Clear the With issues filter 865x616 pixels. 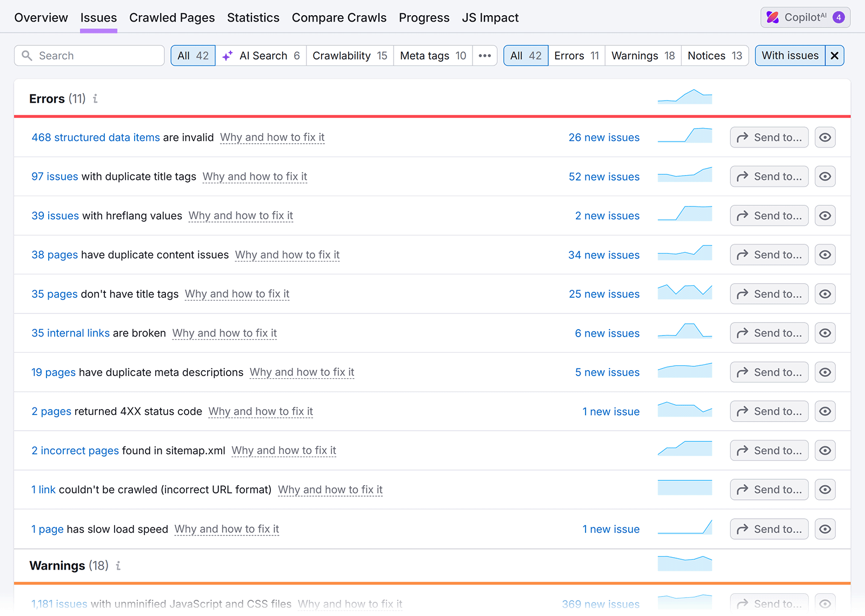834,55
